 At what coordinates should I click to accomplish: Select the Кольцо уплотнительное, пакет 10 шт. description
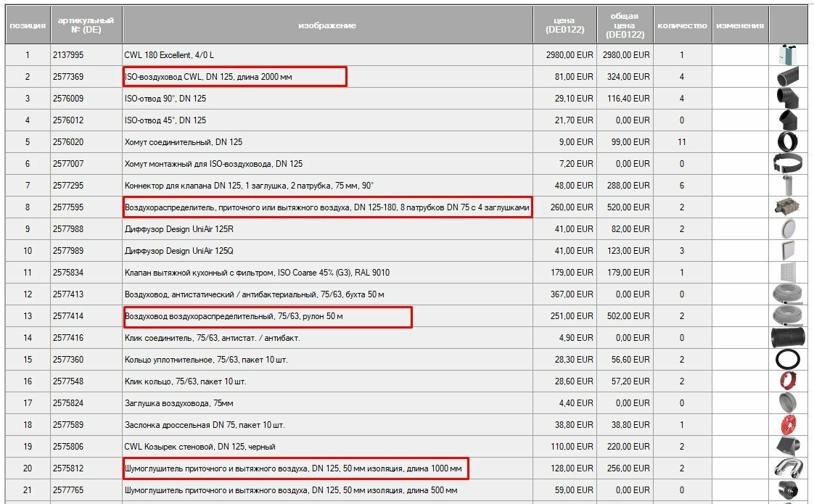coord(206,360)
